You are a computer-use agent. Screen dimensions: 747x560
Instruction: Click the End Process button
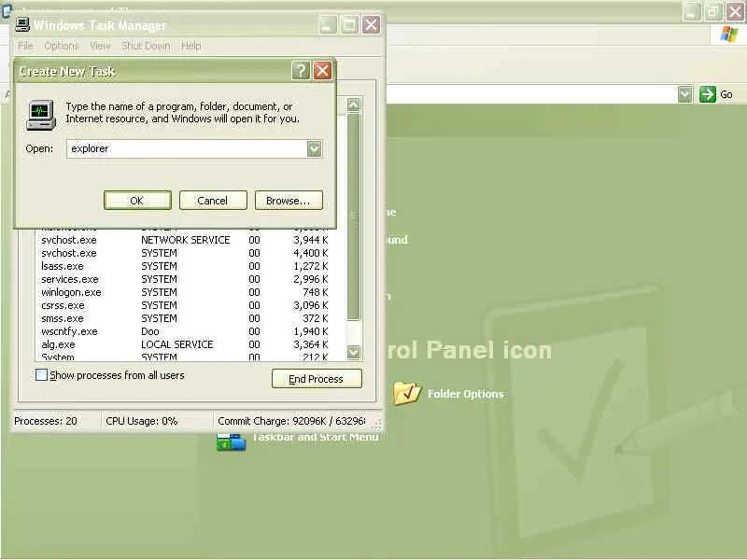[x=317, y=379]
